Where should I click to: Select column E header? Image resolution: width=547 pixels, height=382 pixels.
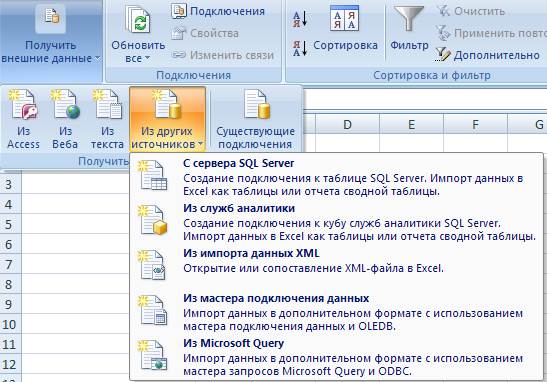[411, 124]
